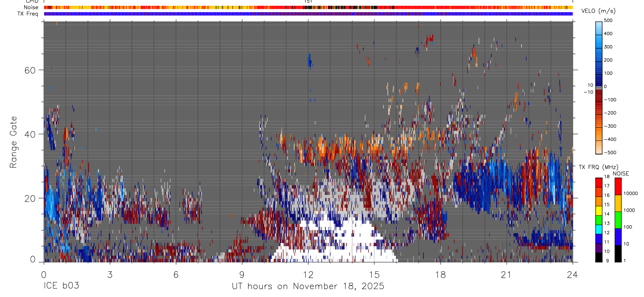Click range gate tick label '40'
The width and height of the screenshot is (644, 297).
[x=30, y=134]
